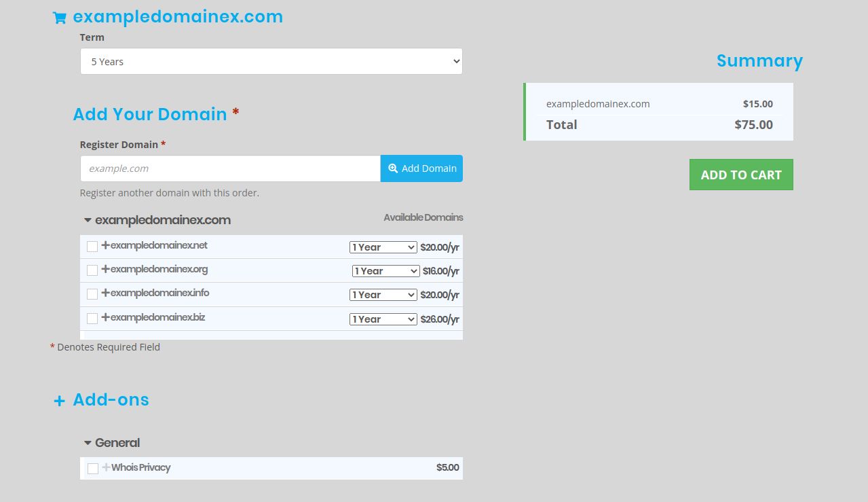Viewport: 868px width, 502px height.
Task: Open year dropdown for exampledomainex.info
Action: point(383,295)
